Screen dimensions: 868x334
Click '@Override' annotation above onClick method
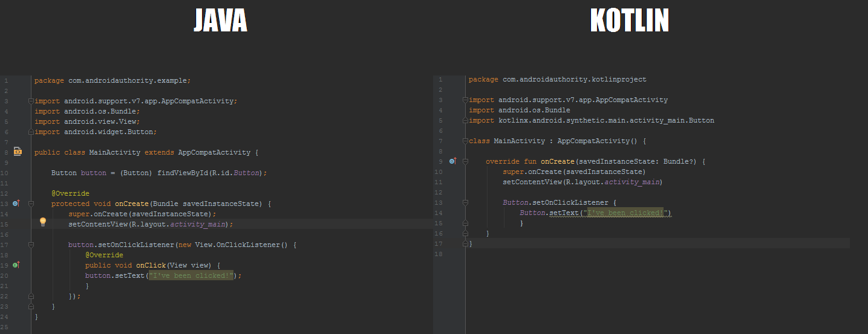point(104,255)
